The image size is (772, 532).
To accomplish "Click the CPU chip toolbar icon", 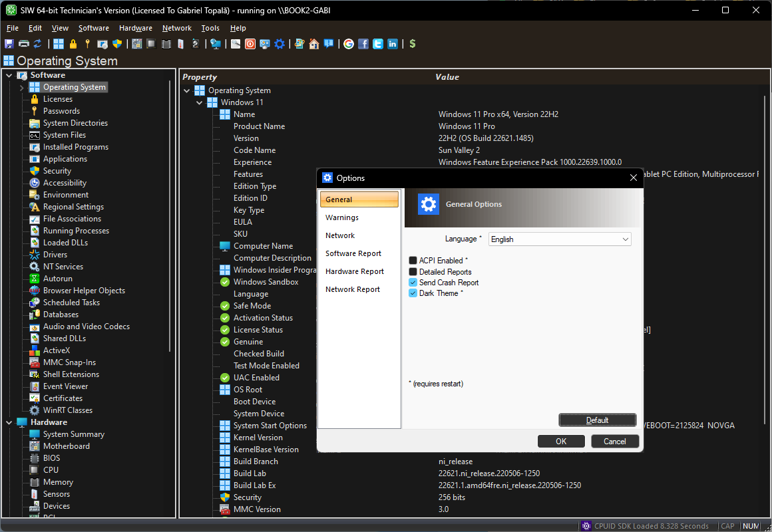I will 152,44.
